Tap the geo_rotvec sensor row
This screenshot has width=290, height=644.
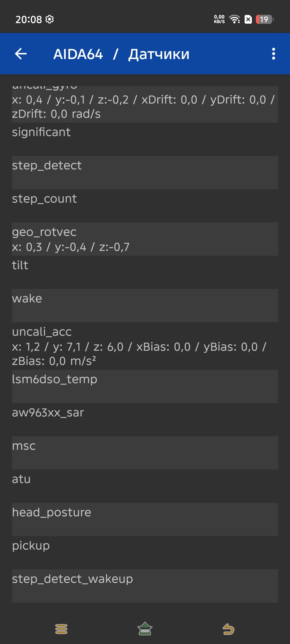pyautogui.click(x=145, y=239)
